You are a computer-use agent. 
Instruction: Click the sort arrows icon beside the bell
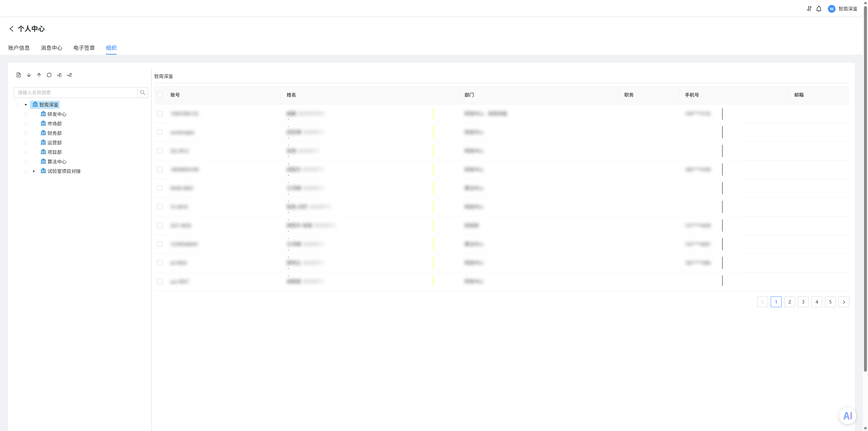tap(809, 9)
